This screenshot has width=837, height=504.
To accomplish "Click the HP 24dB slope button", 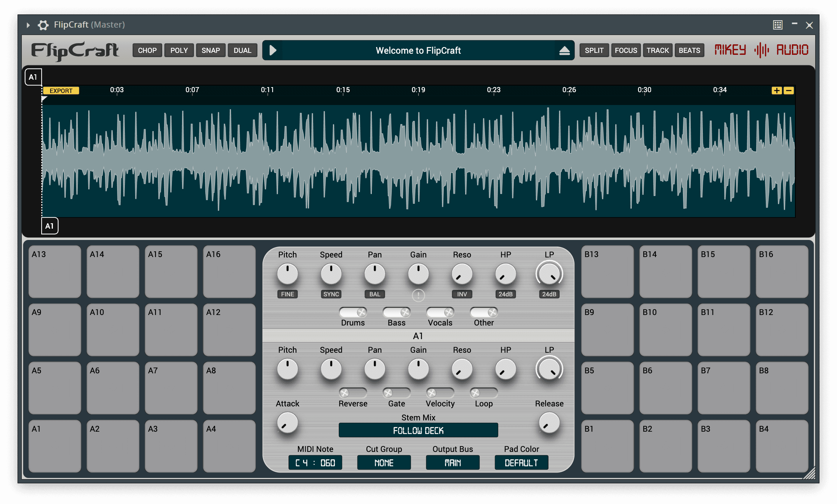I will point(506,294).
